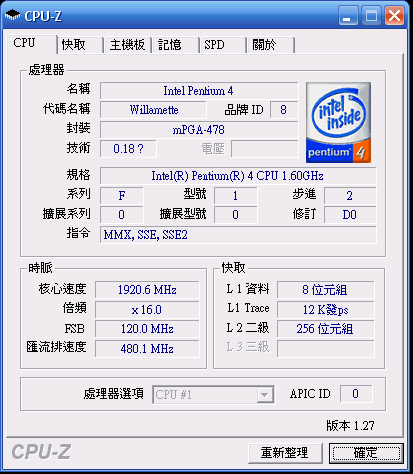Image resolution: width=413 pixels, height=474 pixels.
Task: Minimize the CPU-Z window
Action: [348, 16]
